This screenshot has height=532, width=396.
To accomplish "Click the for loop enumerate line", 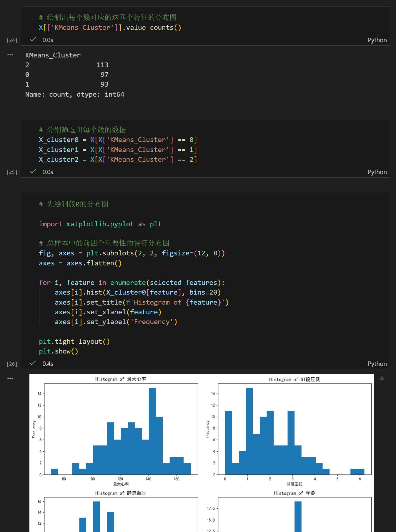I will coord(132,282).
